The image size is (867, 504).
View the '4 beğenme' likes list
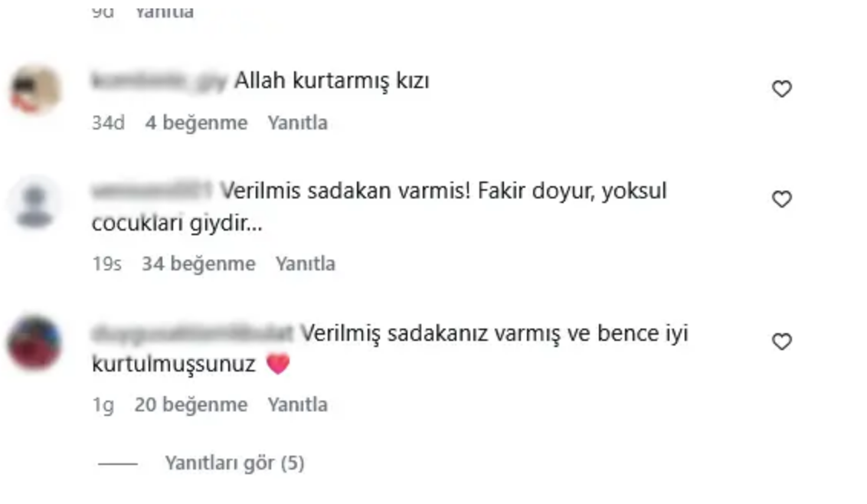196,123
